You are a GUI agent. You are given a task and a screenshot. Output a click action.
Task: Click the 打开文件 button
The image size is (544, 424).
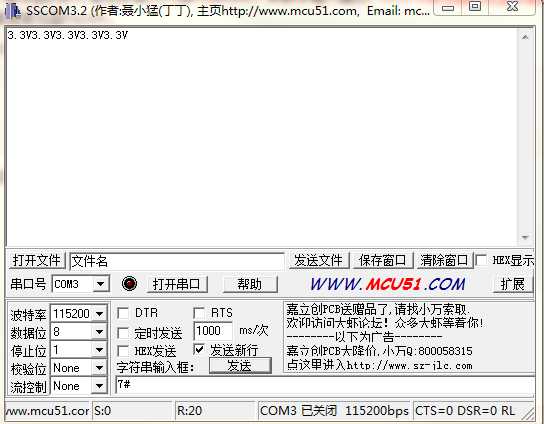(x=36, y=260)
